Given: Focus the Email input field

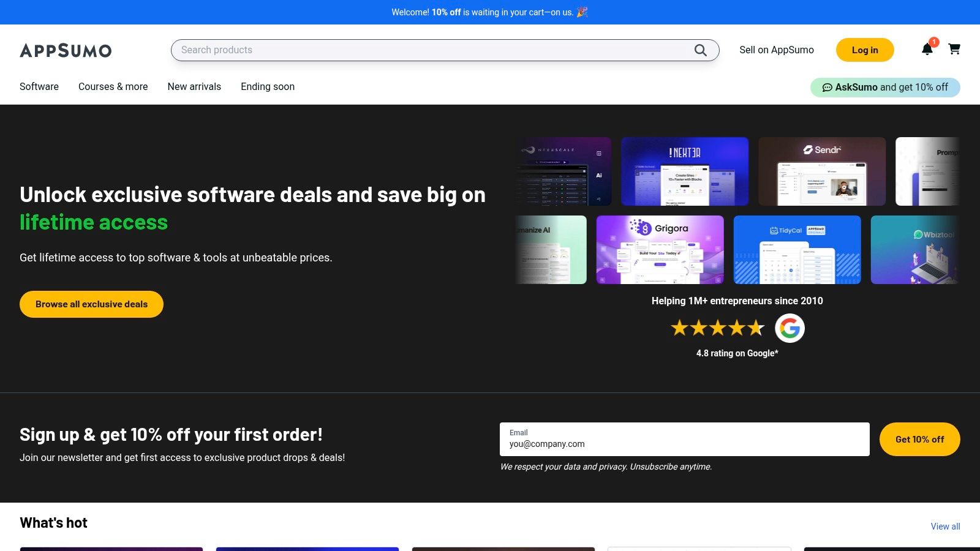Looking at the screenshot, I should (x=684, y=439).
